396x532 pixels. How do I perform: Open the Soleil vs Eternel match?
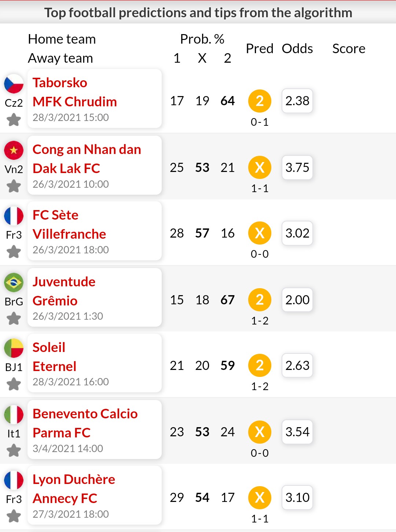[95, 363]
